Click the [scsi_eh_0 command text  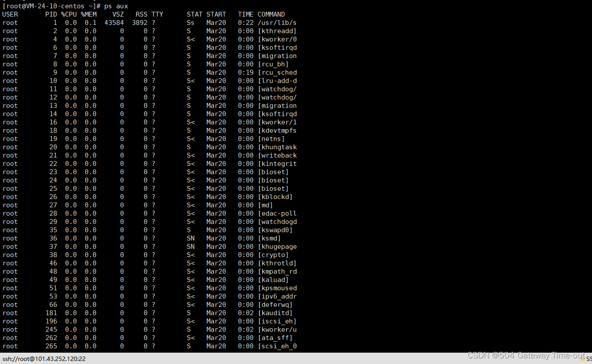pyautogui.click(x=277, y=346)
